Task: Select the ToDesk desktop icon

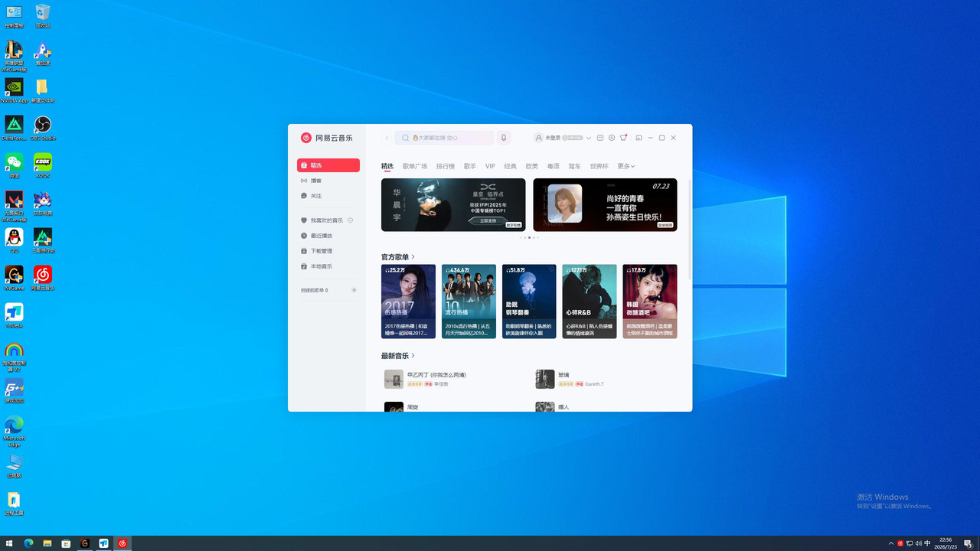Action: 14,315
